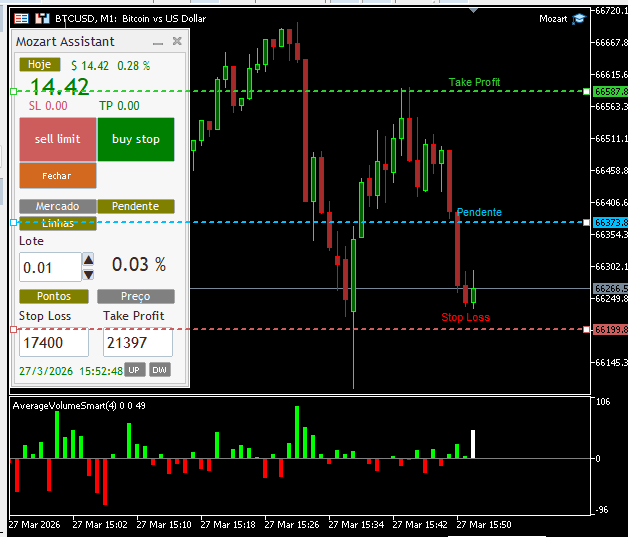Select Pontos input mode
This screenshot has height=537, width=628.
pos(54,296)
